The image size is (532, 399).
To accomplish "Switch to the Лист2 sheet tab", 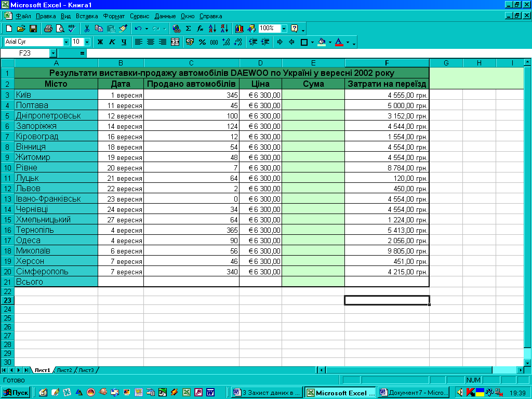I will (x=64, y=370).
